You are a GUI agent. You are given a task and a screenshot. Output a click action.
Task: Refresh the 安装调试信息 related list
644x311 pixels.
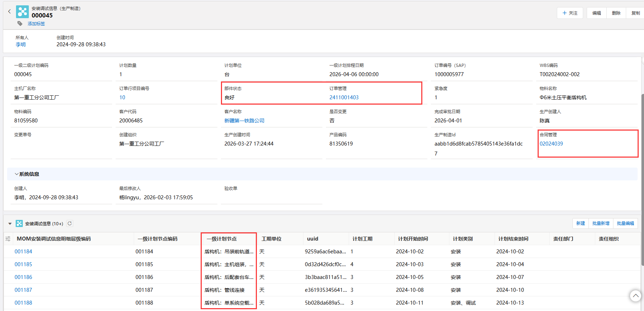[70, 223]
